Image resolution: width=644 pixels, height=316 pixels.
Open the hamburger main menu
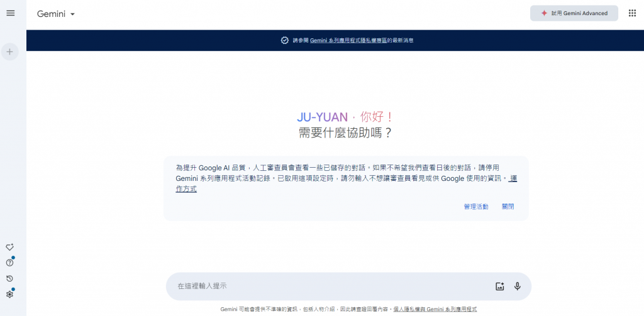tap(10, 13)
